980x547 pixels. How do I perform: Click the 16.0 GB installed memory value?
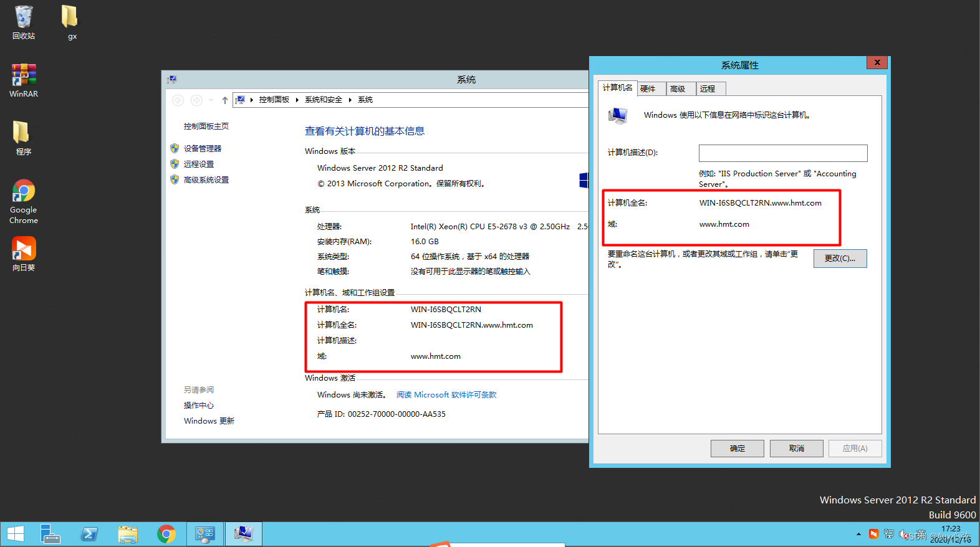tap(425, 241)
